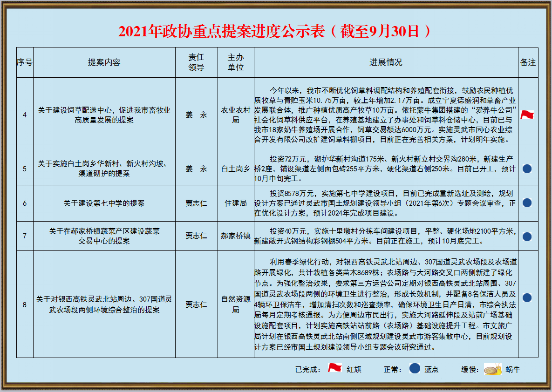Click the blue dot status in row 6
Viewport: 552px width, 392px height.
point(527,203)
